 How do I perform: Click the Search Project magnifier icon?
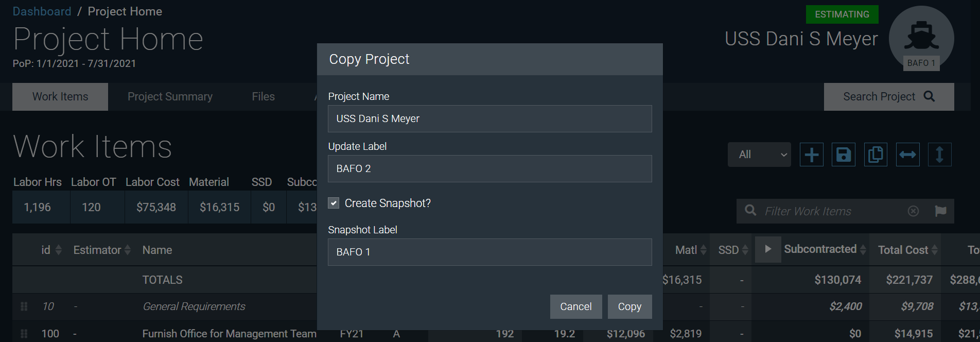(928, 96)
